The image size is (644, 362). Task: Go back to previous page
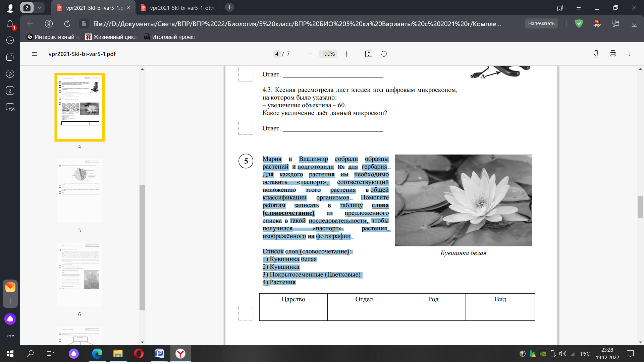(30, 23)
